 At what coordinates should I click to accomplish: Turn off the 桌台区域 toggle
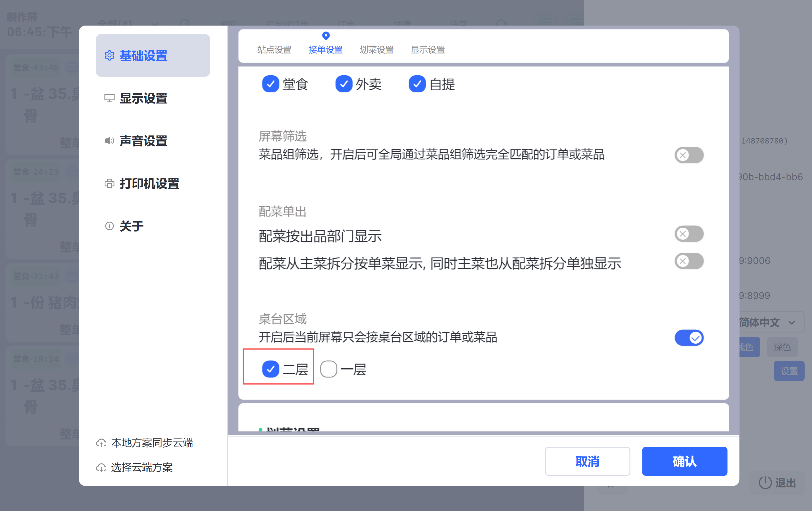point(689,338)
